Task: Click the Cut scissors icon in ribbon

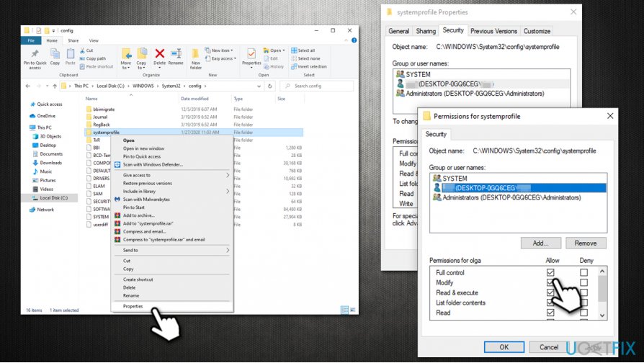Action: [x=82, y=50]
